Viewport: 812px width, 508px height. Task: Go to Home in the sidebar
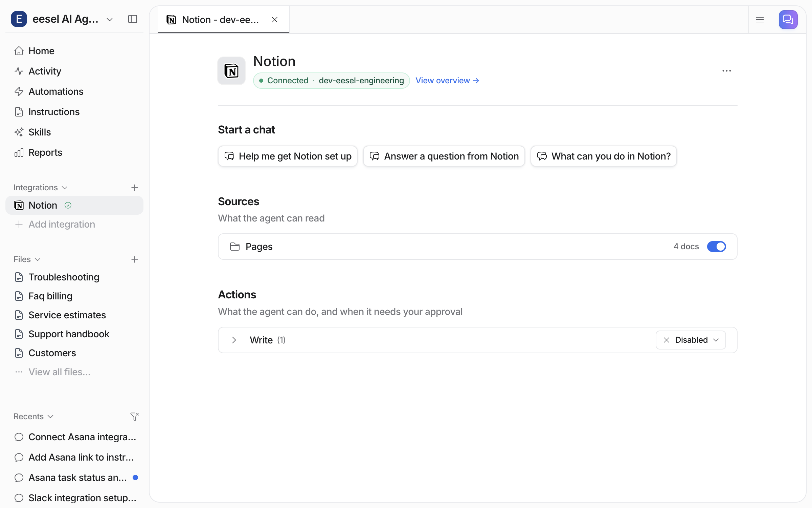pyautogui.click(x=74, y=51)
